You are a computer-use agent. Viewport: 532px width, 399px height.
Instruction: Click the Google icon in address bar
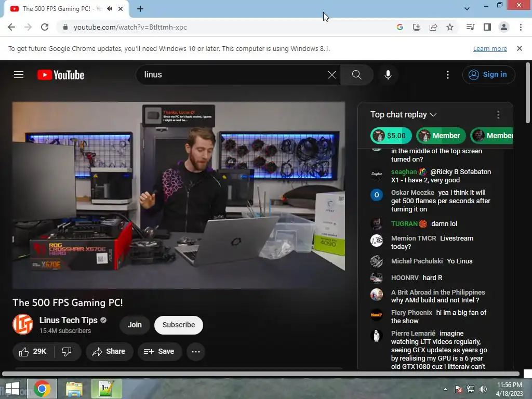[x=400, y=27]
